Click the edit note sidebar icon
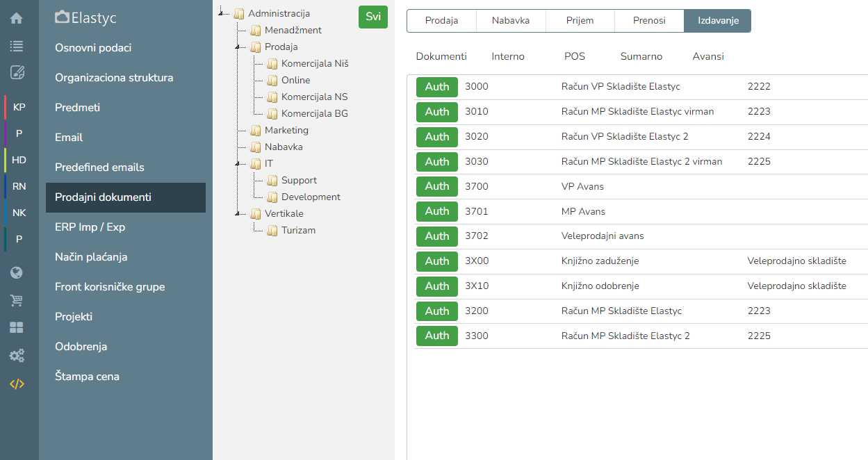The height and width of the screenshot is (460, 868). click(x=17, y=72)
